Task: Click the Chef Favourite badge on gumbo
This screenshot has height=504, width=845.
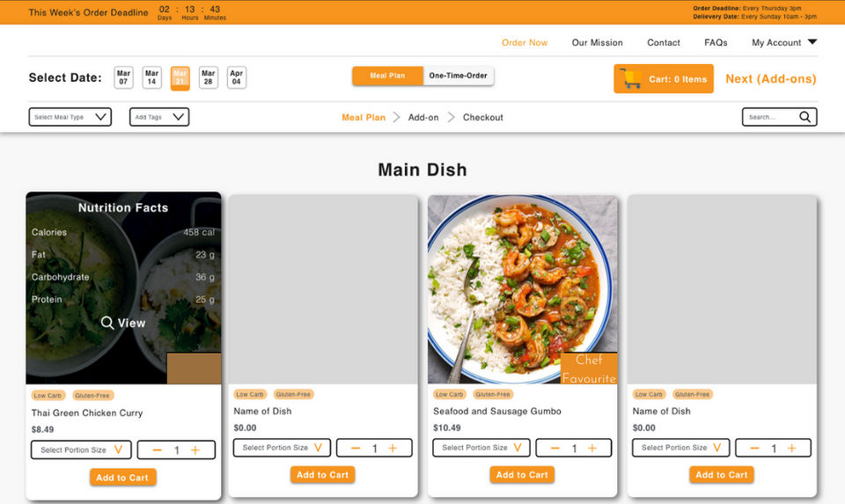Action: [x=589, y=369]
